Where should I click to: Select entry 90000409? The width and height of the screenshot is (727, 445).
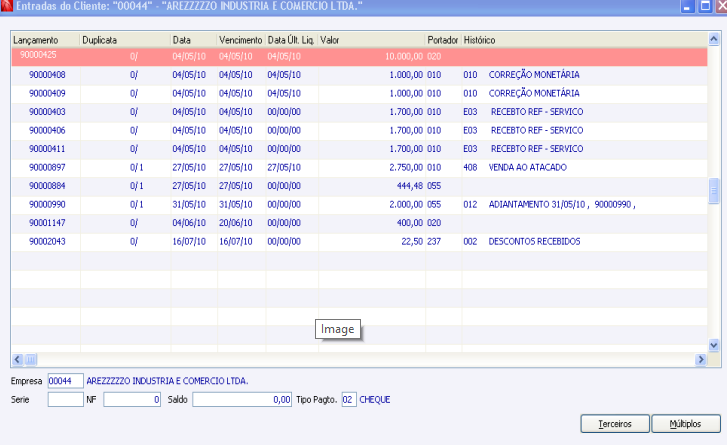359,94
